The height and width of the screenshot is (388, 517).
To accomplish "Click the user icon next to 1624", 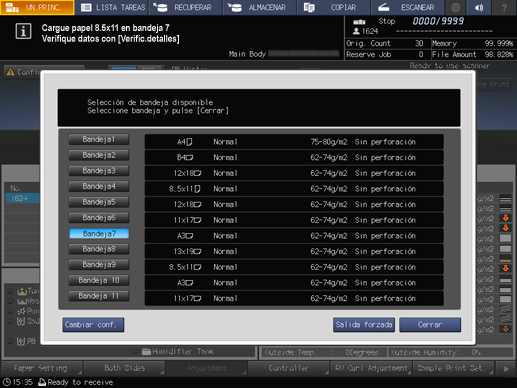I will click(356, 31).
